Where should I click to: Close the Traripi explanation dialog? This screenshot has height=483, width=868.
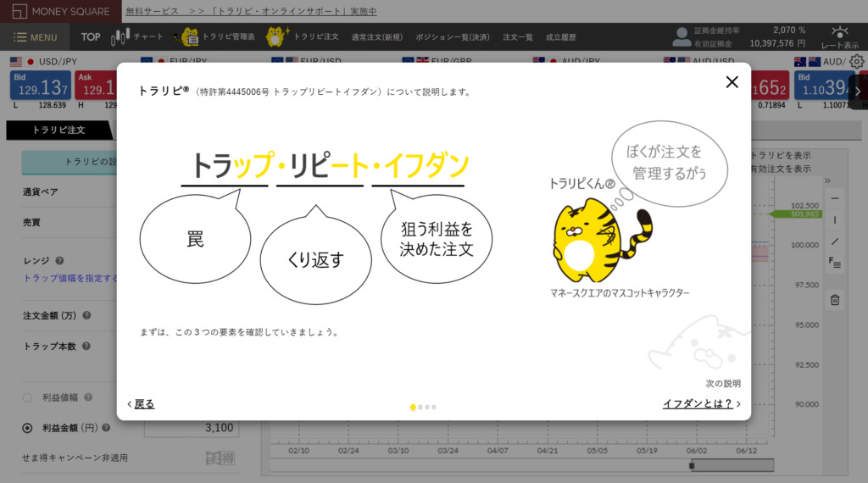[x=732, y=82]
